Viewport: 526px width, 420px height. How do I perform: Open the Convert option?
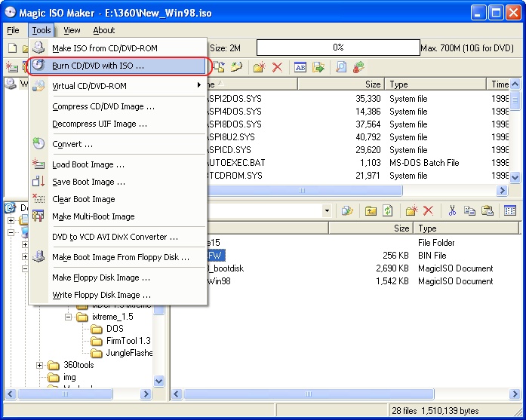tap(118, 144)
